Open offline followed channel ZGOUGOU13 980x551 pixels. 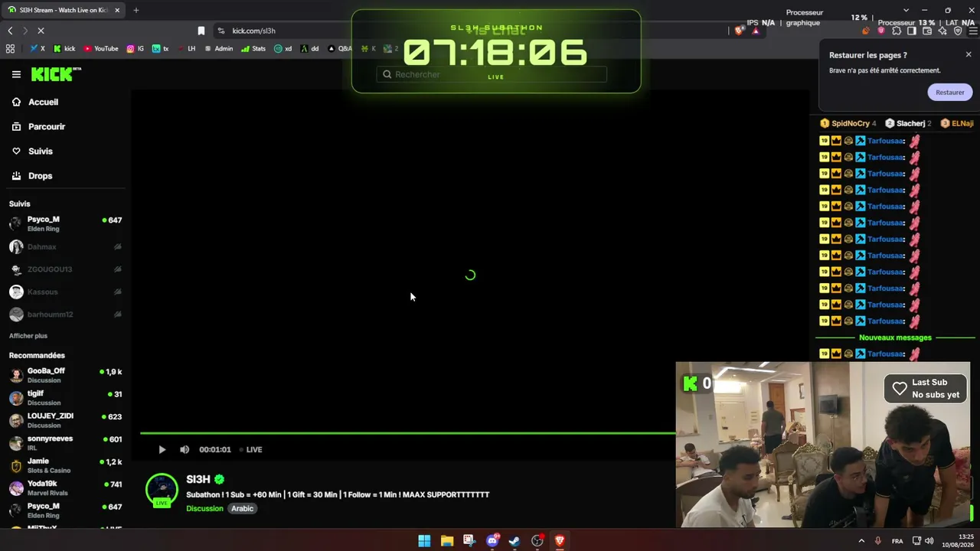(x=65, y=269)
